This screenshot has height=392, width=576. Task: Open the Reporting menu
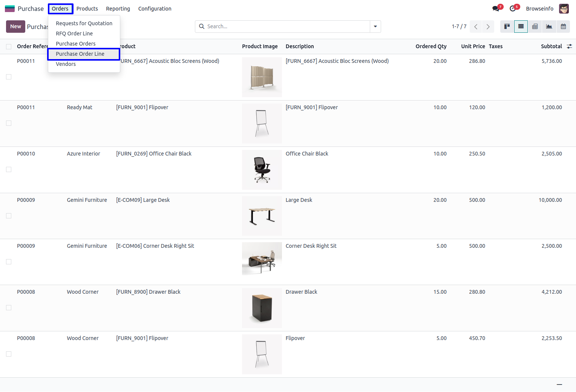pyautogui.click(x=118, y=9)
